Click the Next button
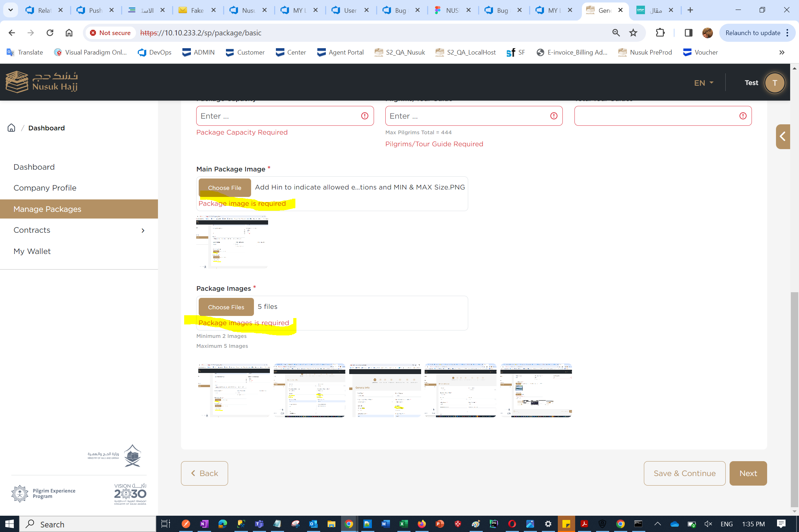The height and width of the screenshot is (532, 799). 748,473
